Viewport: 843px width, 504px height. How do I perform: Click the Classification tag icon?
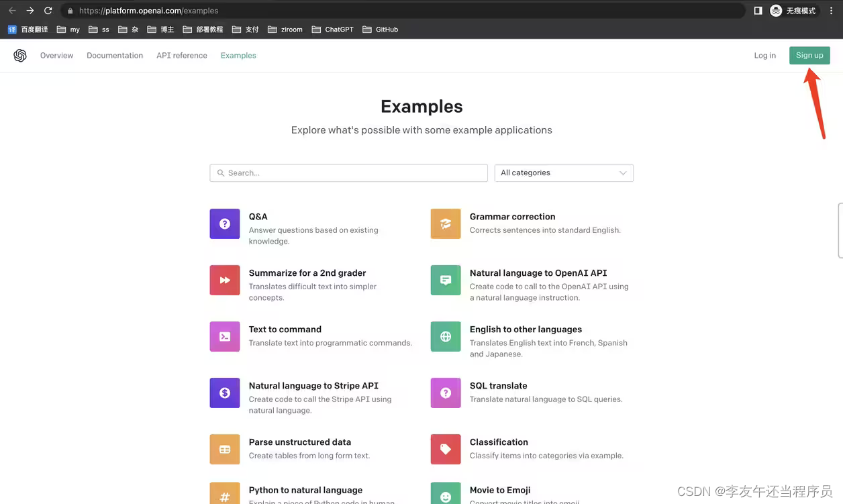click(x=446, y=450)
